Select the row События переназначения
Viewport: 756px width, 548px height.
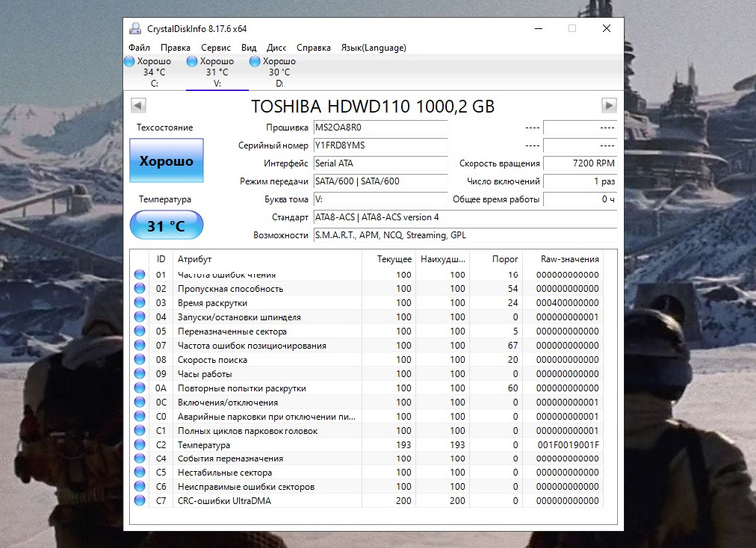pos(367,458)
